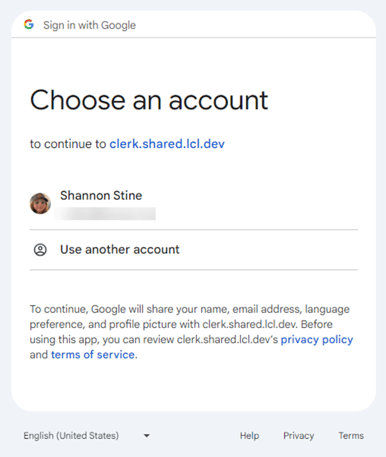Image resolution: width=386 pixels, height=457 pixels.
Task: Click the Google G logo
Action: pos(29,24)
